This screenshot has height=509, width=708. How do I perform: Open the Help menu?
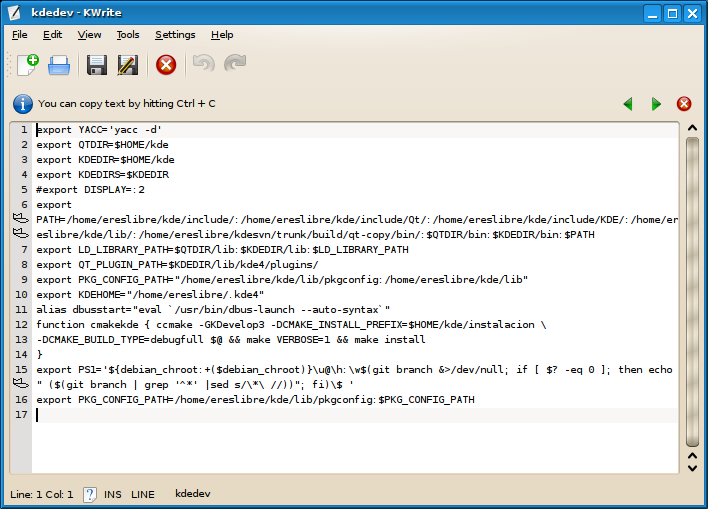click(x=222, y=35)
